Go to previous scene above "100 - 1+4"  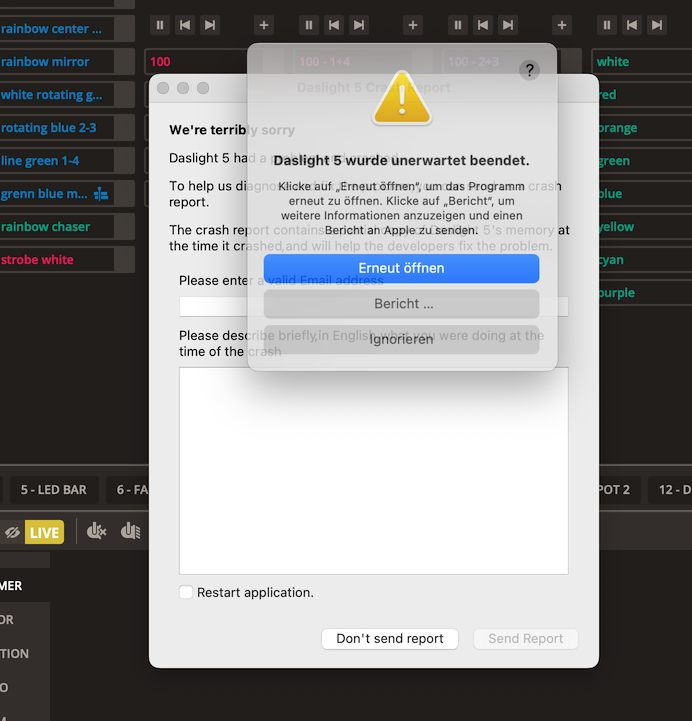pos(334,25)
